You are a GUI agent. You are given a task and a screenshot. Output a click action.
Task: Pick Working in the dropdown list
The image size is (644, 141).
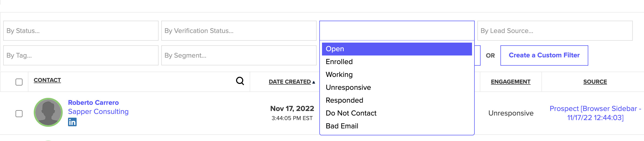397,75
